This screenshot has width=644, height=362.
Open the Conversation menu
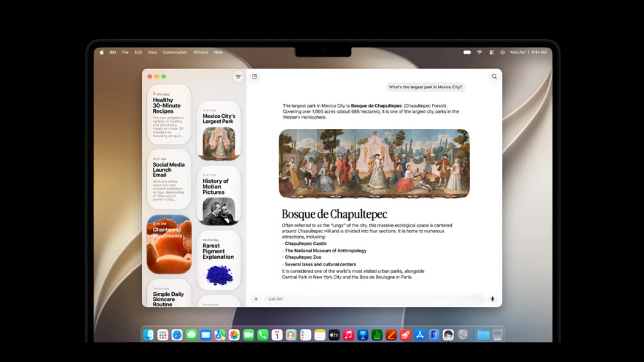coord(175,52)
